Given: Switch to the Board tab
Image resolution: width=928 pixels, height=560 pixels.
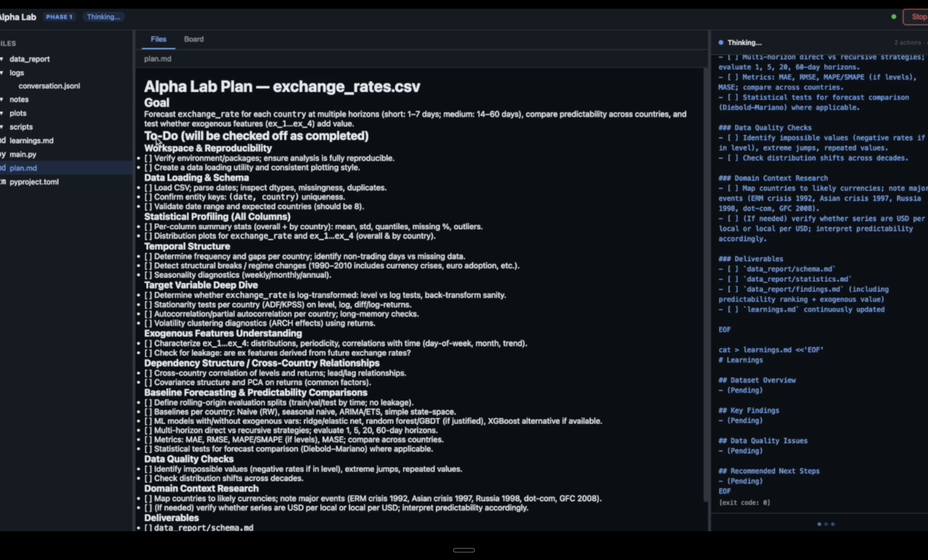Looking at the screenshot, I should click(193, 39).
